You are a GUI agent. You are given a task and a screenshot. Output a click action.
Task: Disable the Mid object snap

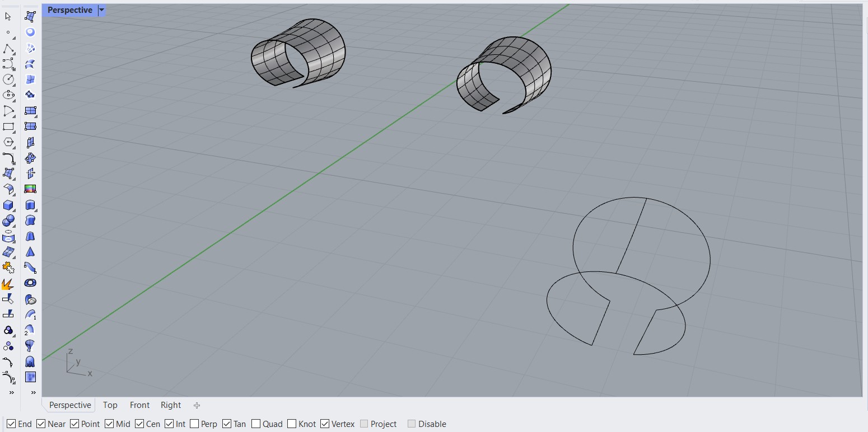[x=109, y=424]
